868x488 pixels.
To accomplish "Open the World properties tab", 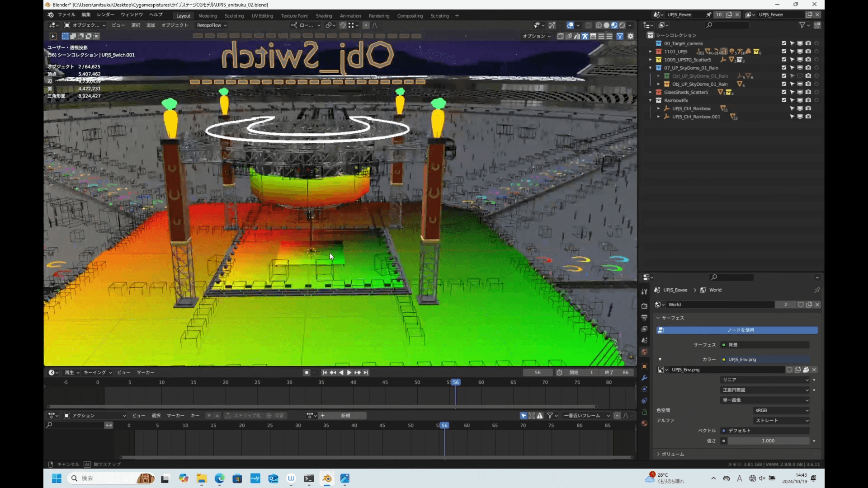I will point(644,352).
